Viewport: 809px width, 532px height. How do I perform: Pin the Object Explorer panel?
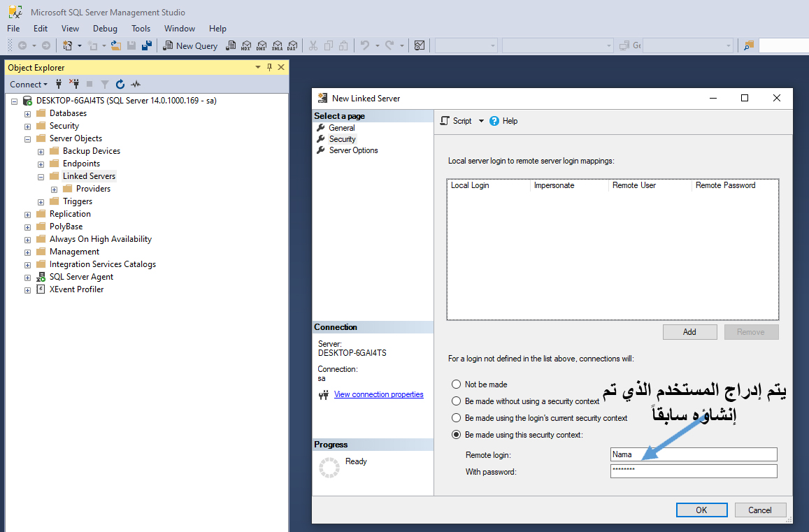tap(269, 67)
